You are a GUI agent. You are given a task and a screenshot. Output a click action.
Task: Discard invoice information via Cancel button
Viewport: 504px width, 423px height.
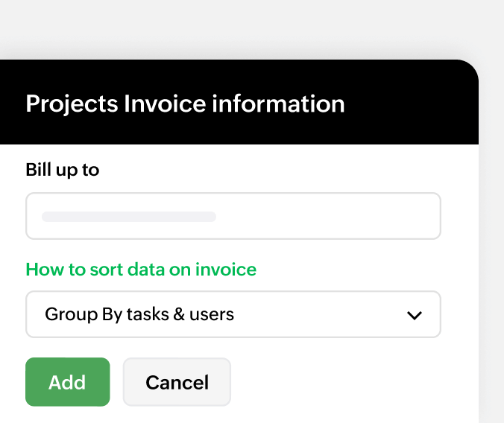click(177, 382)
